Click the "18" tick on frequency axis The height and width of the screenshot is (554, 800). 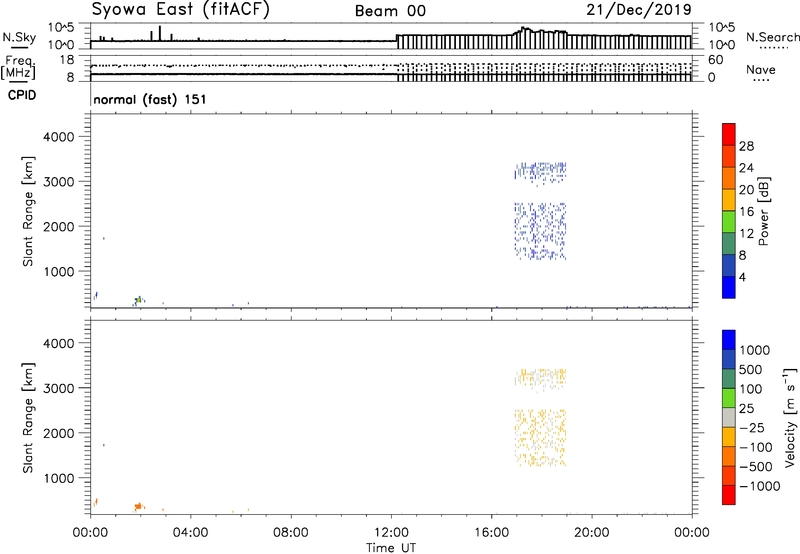tap(67, 60)
